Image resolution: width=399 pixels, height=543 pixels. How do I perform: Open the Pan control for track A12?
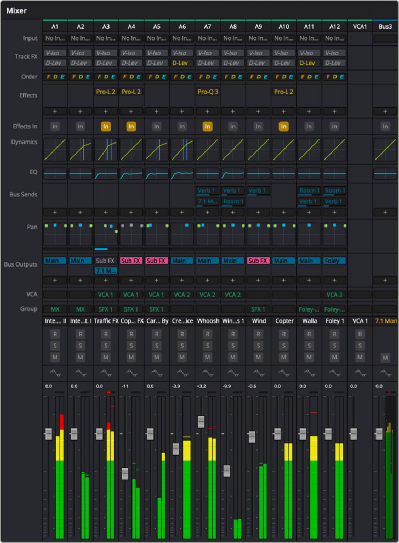[x=334, y=234]
